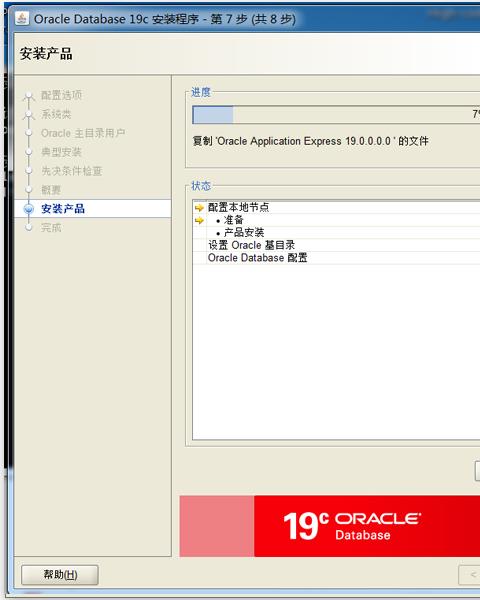The width and height of the screenshot is (480, 600).
Task: Click the 进度 group label
Action: coord(201,92)
